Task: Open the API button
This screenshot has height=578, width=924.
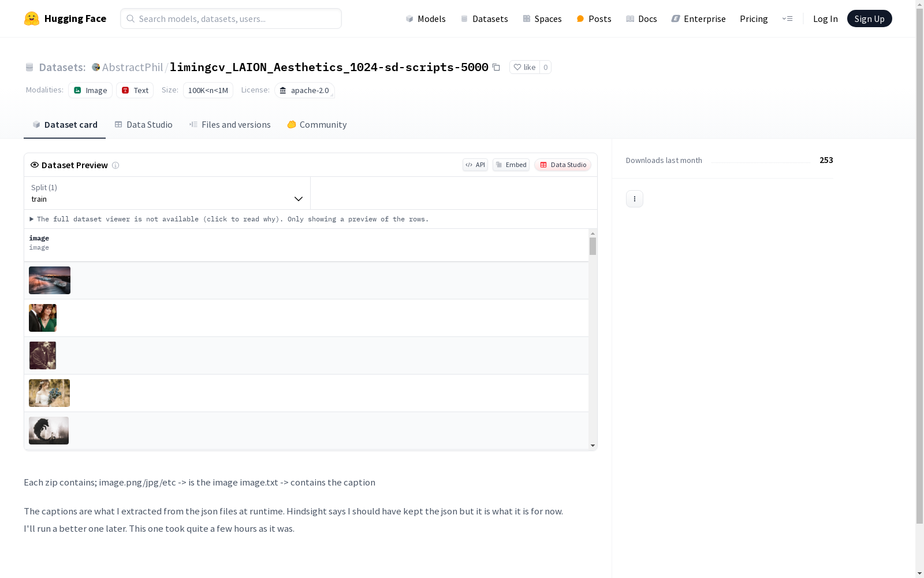Action: tap(475, 165)
